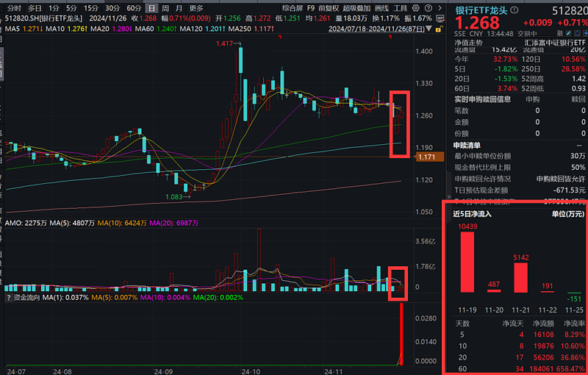Select the 5分 period tab
The height and width of the screenshot is (375, 588).
pyautogui.click(x=71, y=8)
